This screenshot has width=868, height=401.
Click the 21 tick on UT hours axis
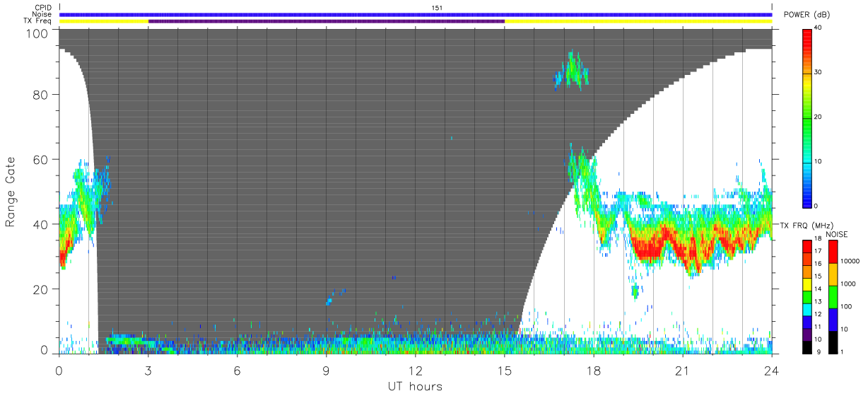click(683, 370)
